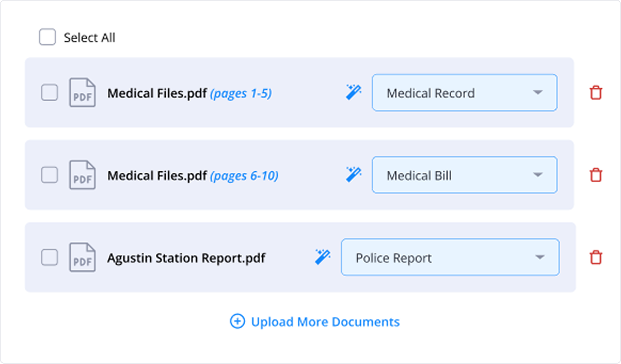Click Upload More Documents link
This screenshot has width=621, height=364.
pos(315,321)
